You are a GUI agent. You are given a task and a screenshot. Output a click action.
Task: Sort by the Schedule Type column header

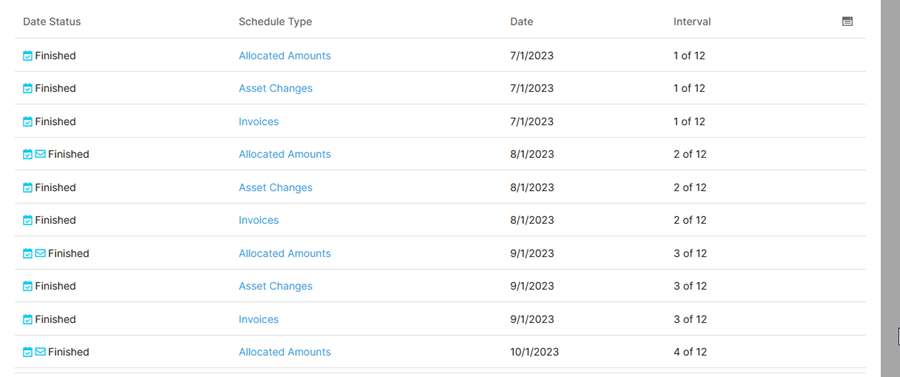pos(276,22)
